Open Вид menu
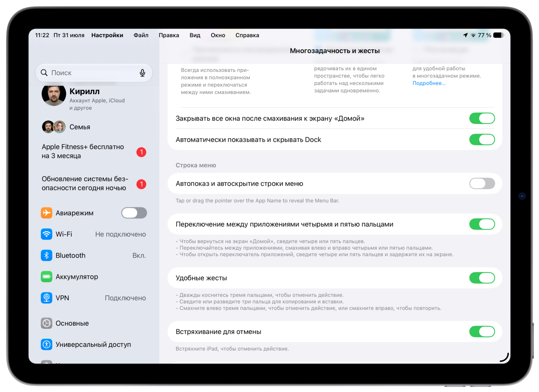The image size is (539, 392). click(195, 35)
